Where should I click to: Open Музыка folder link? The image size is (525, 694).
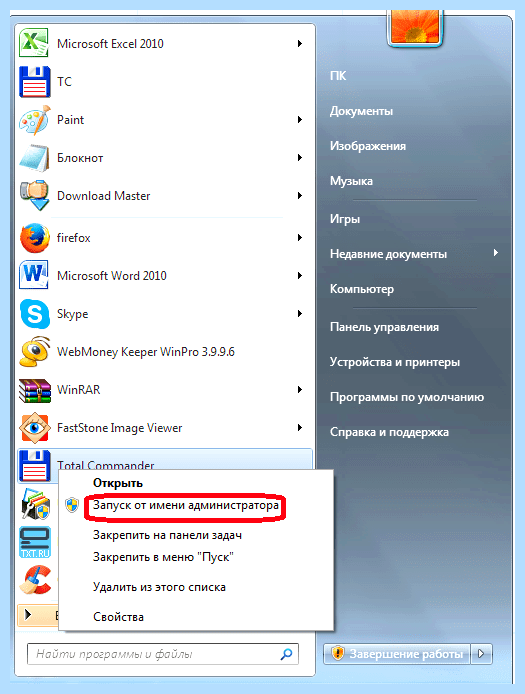351,181
